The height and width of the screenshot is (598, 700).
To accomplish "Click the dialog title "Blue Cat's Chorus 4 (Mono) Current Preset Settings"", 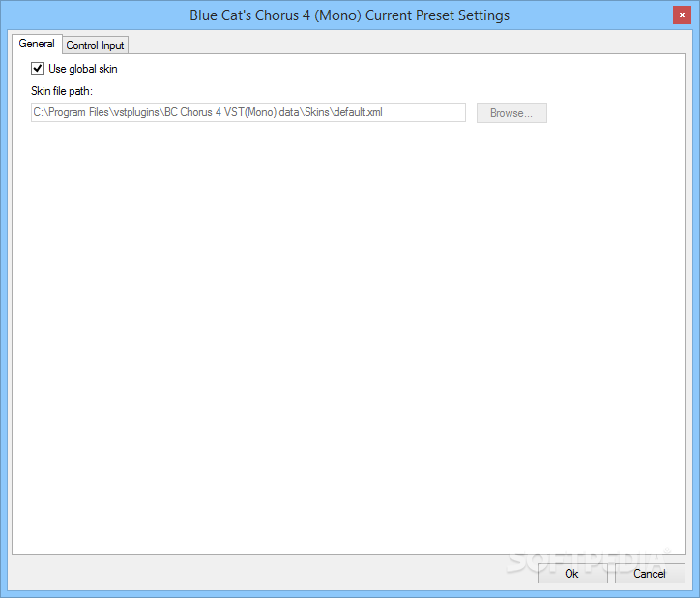I will (350, 15).
